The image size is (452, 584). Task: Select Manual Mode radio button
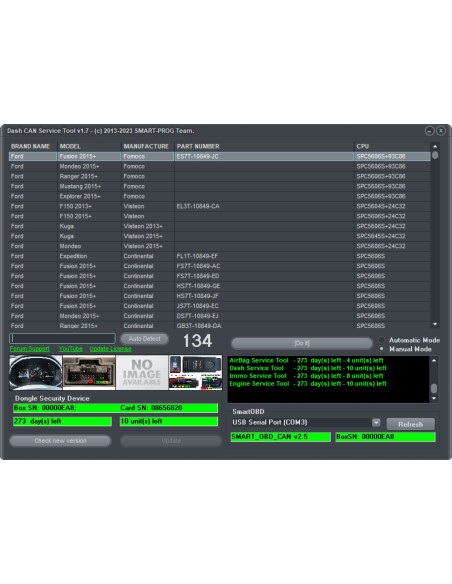click(x=382, y=349)
